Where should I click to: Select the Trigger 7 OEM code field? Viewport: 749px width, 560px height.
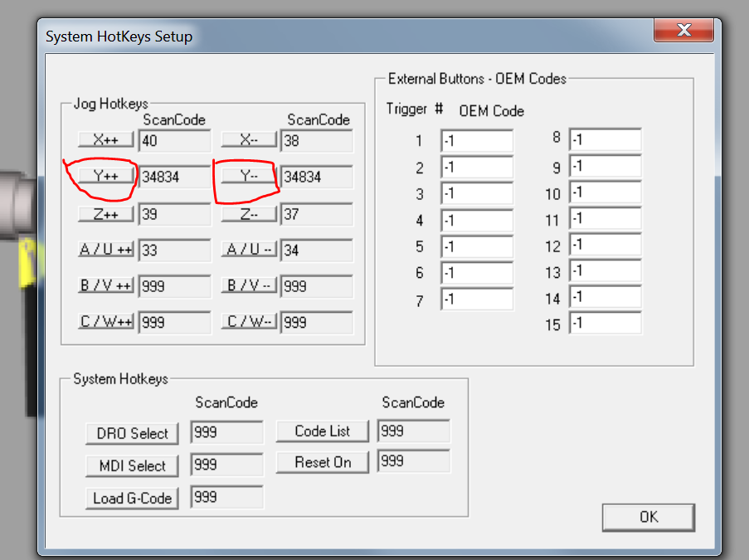476,299
